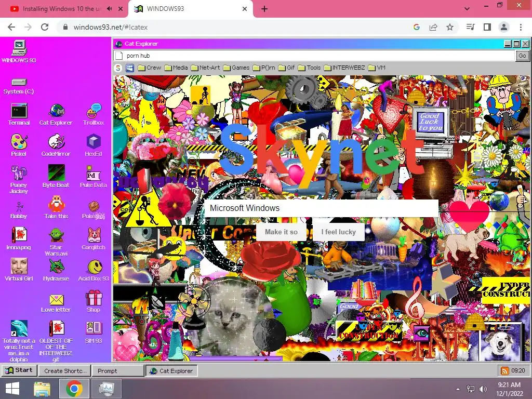Click the Cat Explorer address bar
This screenshot has width=532, height=399.
pos(314,56)
